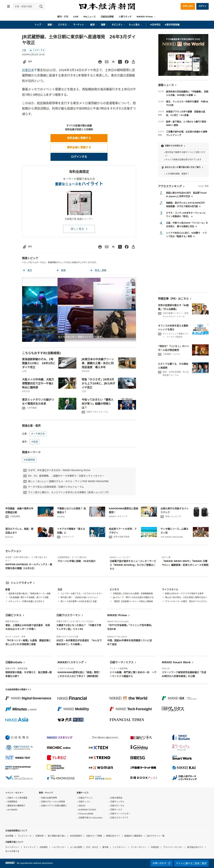Share on Facebook from bottom toolbar
The width and height of the screenshot is (214, 868).
pyautogui.click(x=126, y=247)
